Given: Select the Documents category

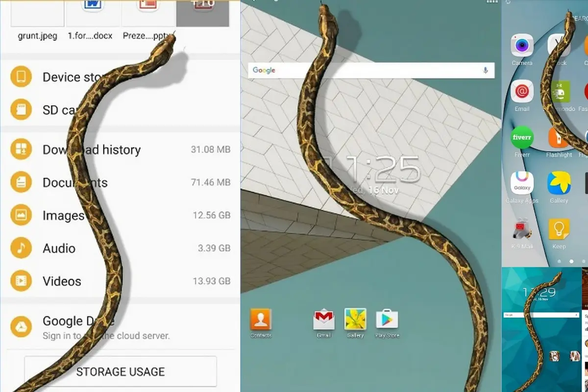Looking at the screenshot, I should click(120, 182).
